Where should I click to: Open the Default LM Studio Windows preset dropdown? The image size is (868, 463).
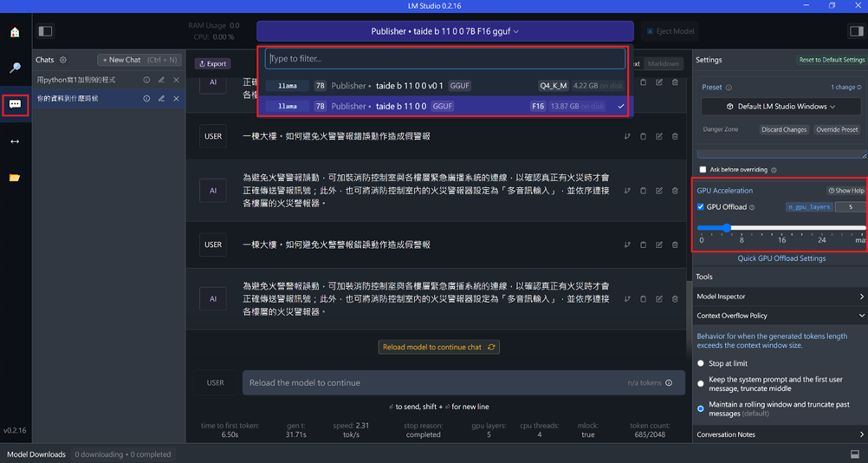[781, 107]
